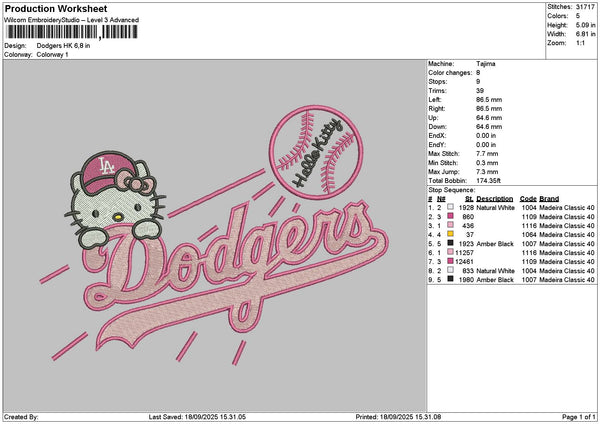Select the Max Stitch value 7.7 mm
This screenshot has width=600, height=424.
tap(487, 154)
